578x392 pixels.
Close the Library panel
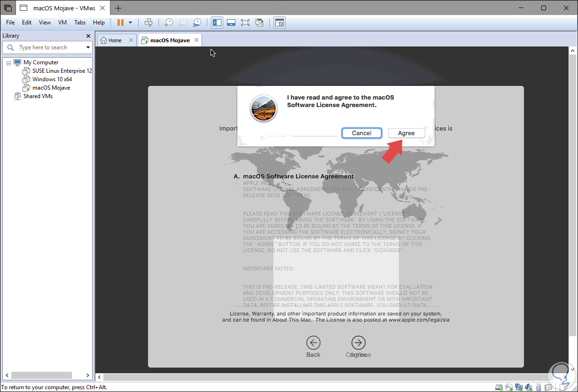click(x=88, y=36)
